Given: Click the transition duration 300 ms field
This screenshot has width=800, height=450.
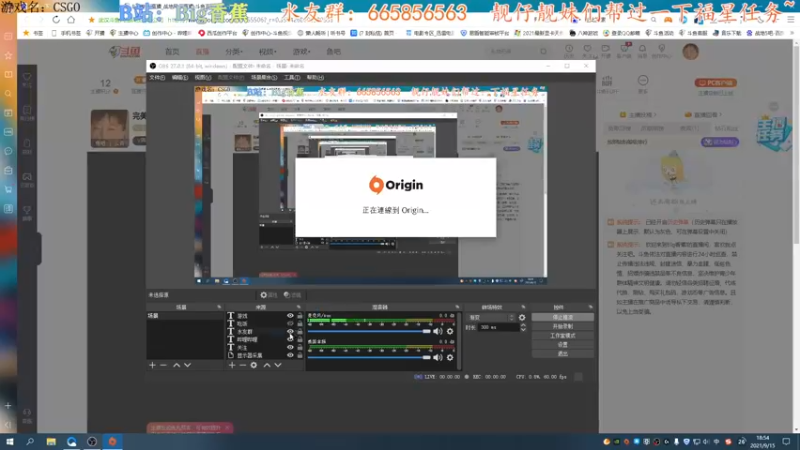Looking at the screenshot, I should point(498,328).
